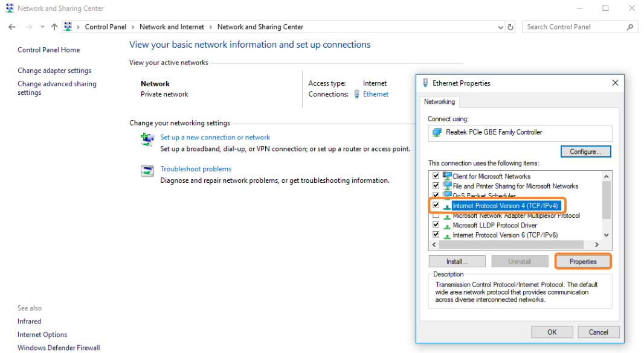Click the search magnifier icon
Screen dimensions: 644x353
pyautogui.click(x=630, y=27)
